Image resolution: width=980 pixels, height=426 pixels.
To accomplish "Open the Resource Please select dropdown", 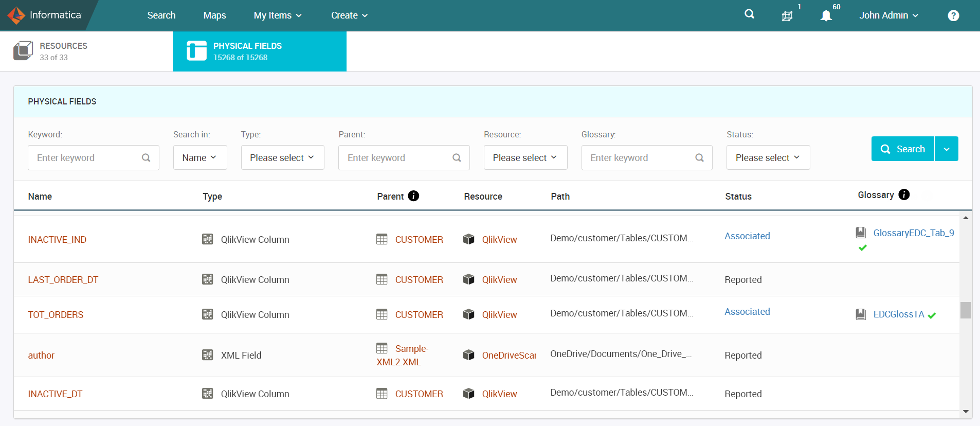I will coord(525,157).
